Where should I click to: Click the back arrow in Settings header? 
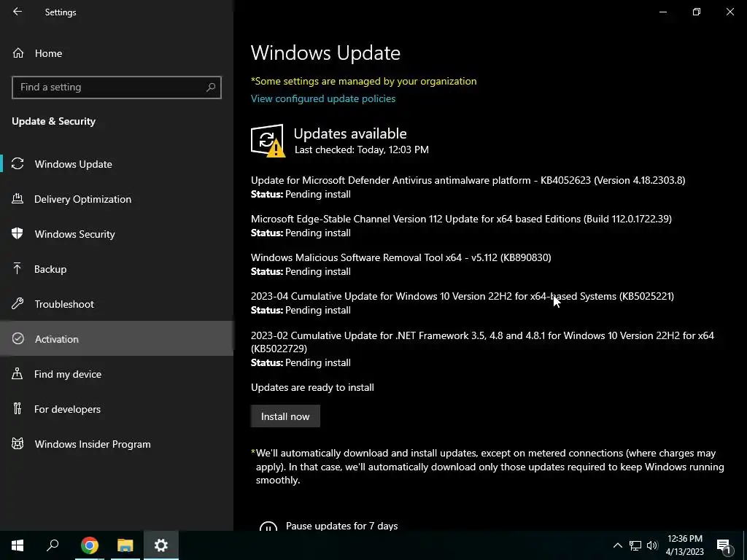[x=18, y=12]
